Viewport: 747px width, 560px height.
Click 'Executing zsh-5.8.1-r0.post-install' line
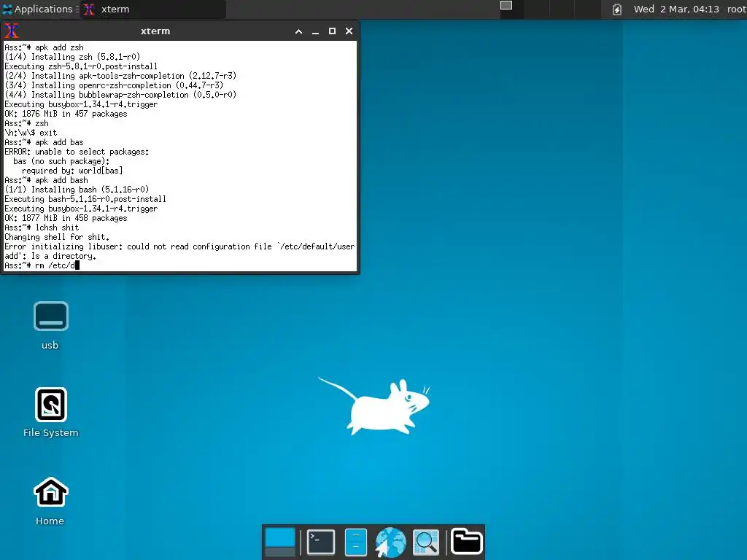(x=81, y=66)
